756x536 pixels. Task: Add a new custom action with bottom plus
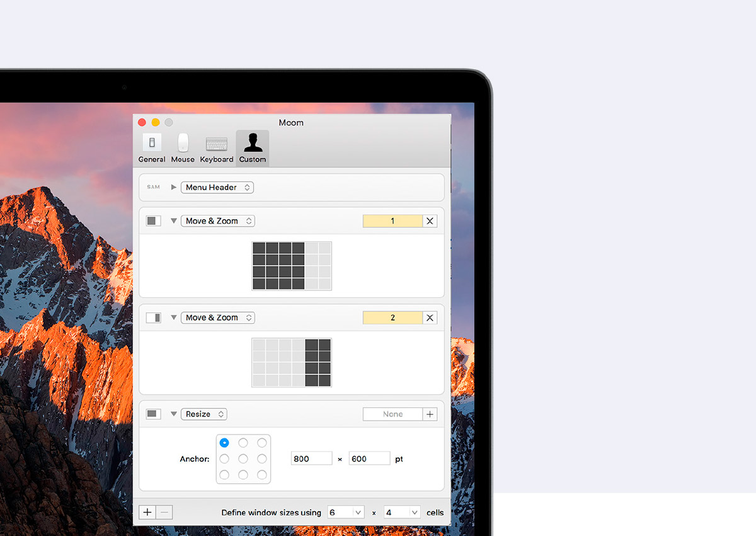click(x=147, y=512)
